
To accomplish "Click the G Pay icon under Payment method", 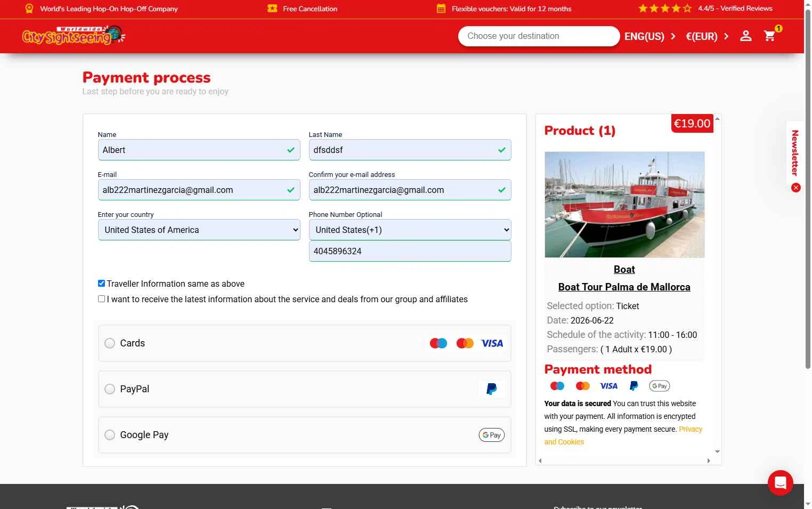I will pos(660,386).
